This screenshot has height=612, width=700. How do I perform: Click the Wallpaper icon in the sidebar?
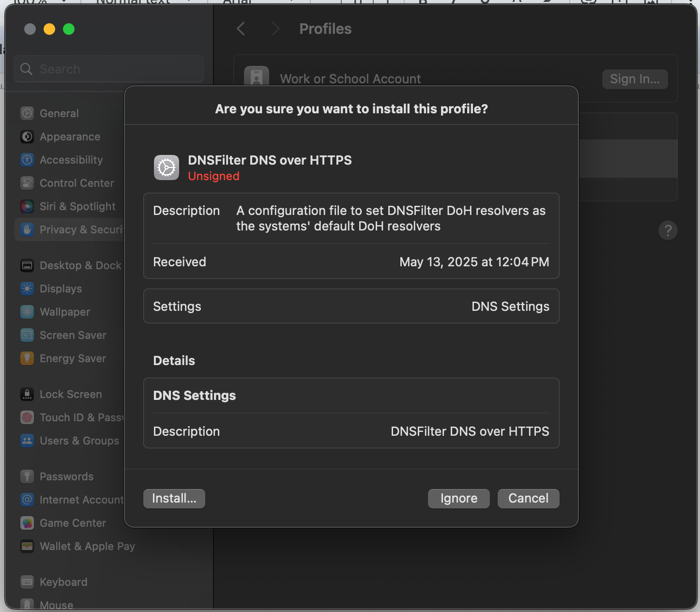coord(27,312)
